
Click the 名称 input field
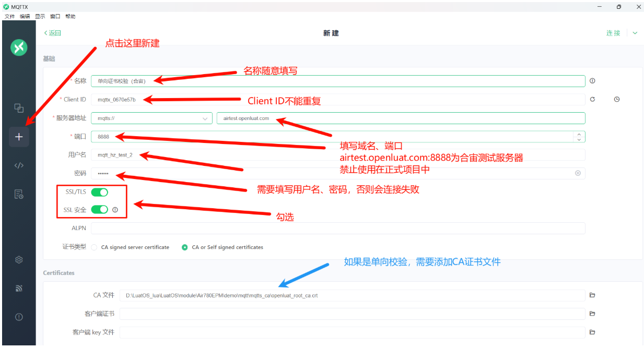coord(338,81)
